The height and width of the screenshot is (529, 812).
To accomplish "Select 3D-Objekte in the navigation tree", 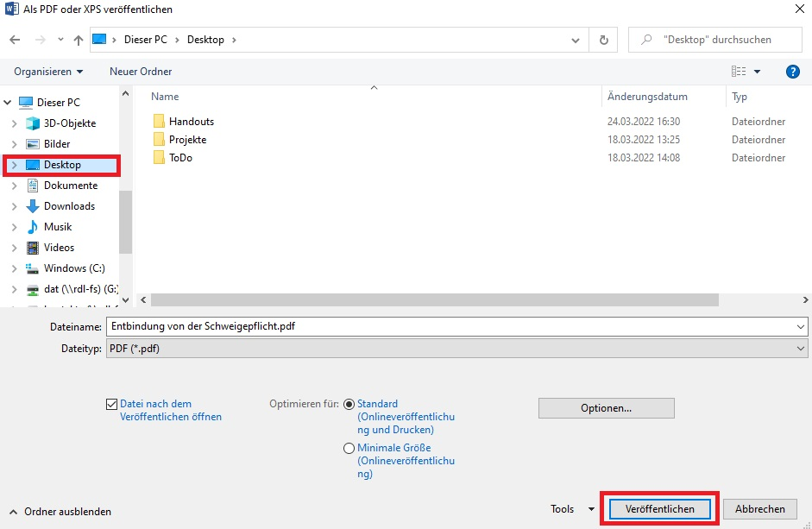I will (x=69, y=123).
